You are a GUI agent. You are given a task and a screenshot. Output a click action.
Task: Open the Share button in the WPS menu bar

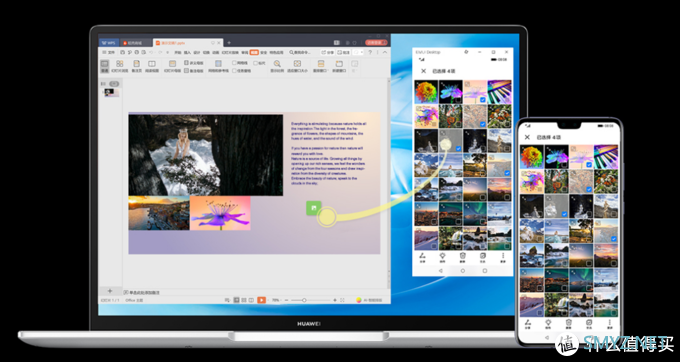click(328, 52)
